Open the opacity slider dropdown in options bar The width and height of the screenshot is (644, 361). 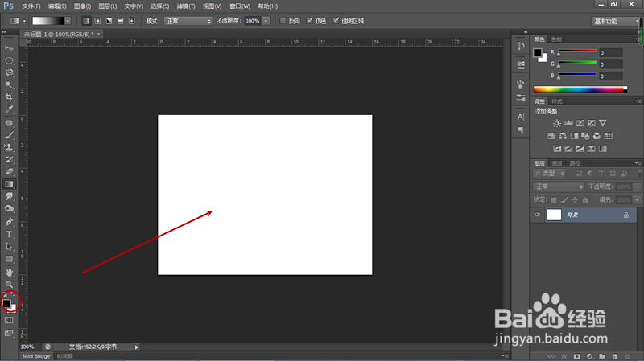[x=266, y=21]
